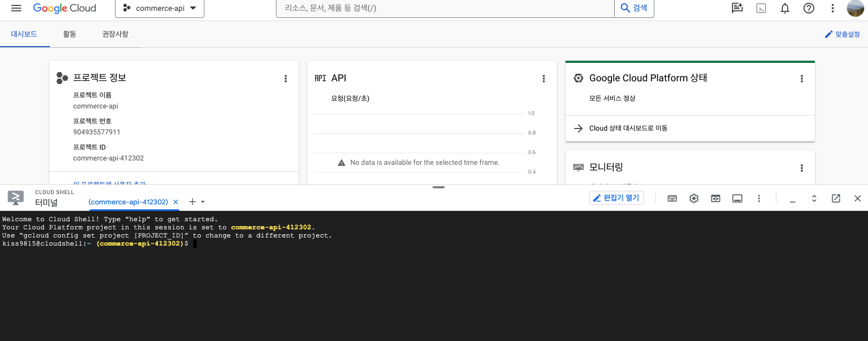Open the notifications bell

click(785, 8)
